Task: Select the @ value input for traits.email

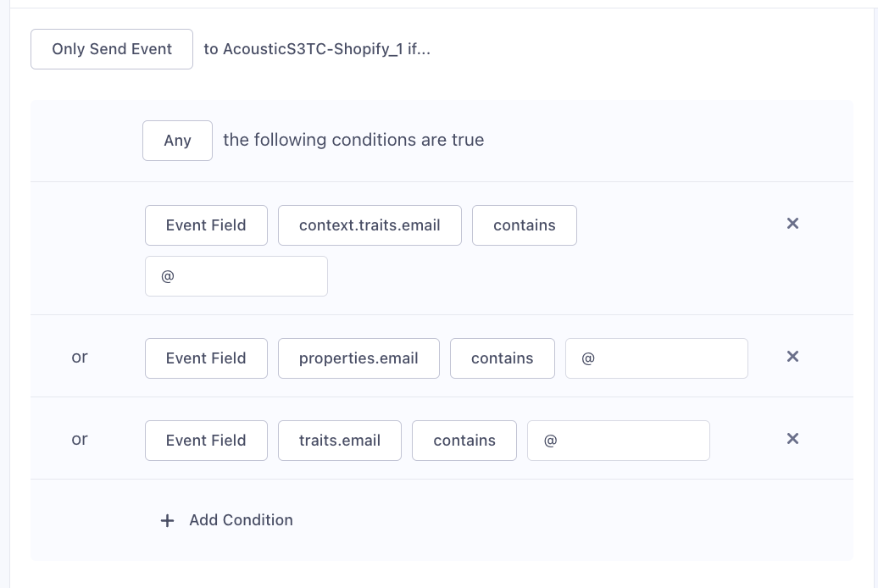Action: (x=618, y=440)
